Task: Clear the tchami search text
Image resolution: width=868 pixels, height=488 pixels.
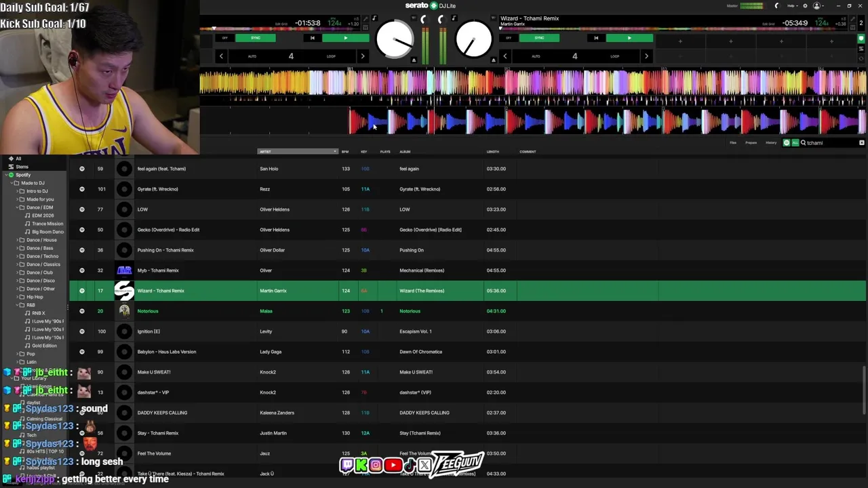Action: click(862, 143)
